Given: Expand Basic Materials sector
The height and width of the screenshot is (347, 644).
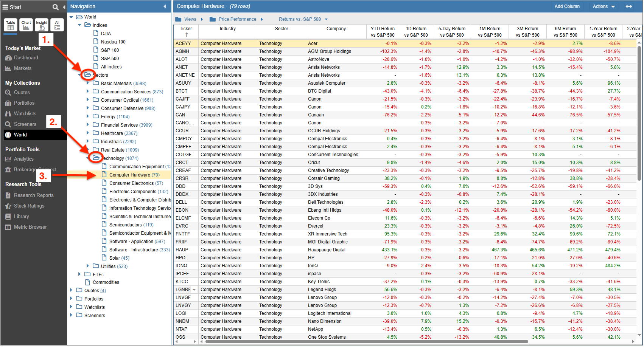Looking at the screenshot, I should (88, 83).
